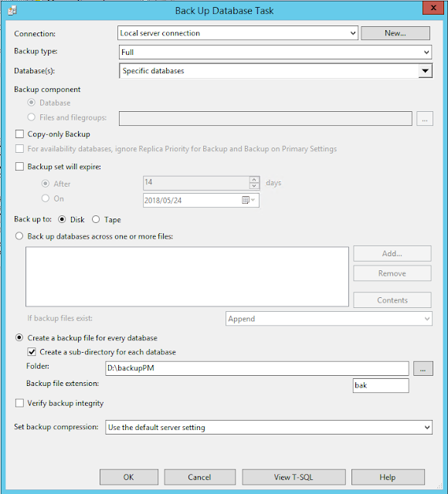The image size is (448, 494).
Task: Click the Remove backup file button
Action: 392,273
